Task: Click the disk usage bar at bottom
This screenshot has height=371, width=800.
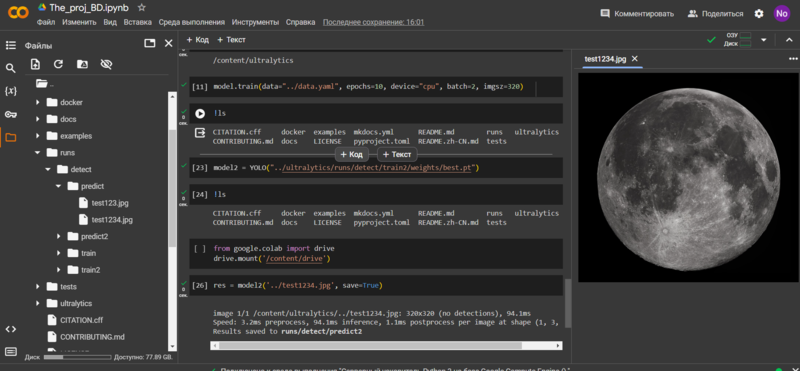Action: coord(78,357)
